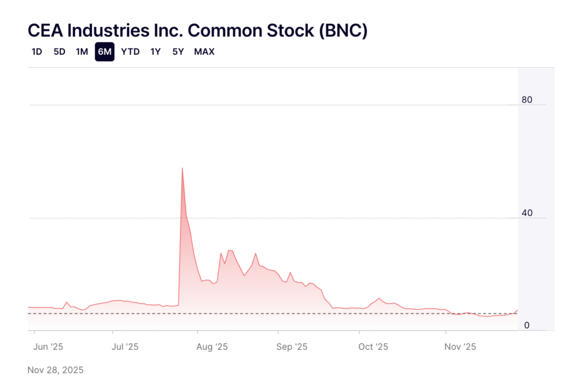Show full history with MAX

click(204, 52)
